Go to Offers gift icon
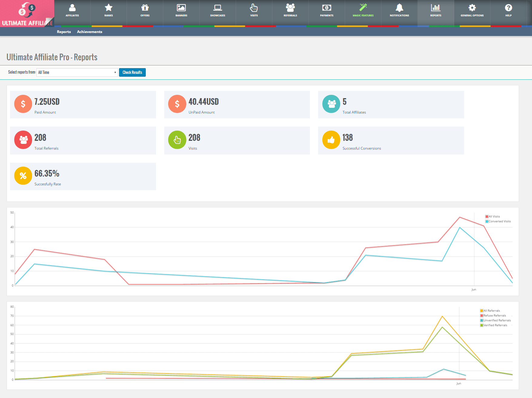Image resolution: width=532 pixels, height=398 pixels. pyautogui.click(x=145, y=8)
